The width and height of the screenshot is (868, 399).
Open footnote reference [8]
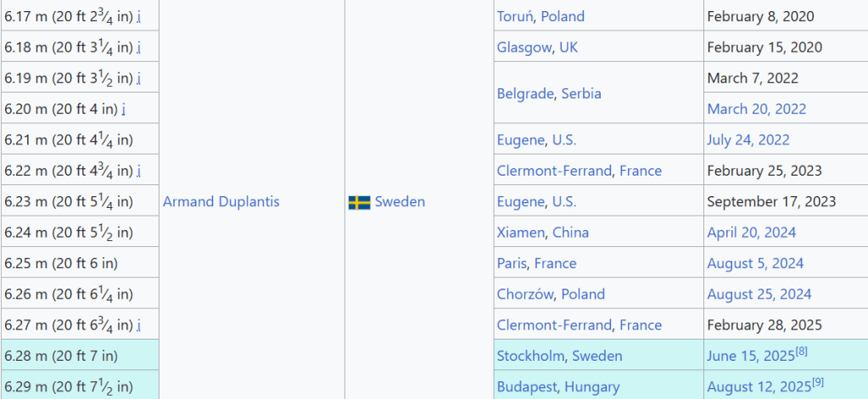tap(802, 351)
